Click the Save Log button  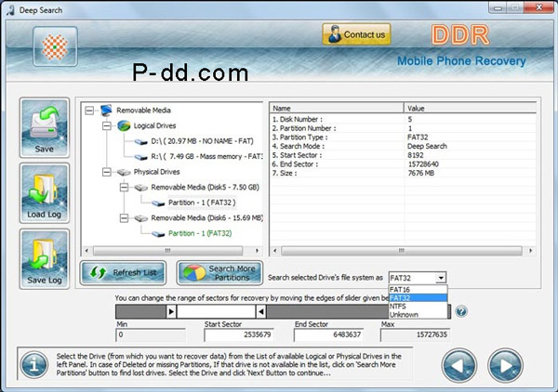(45, 259)
